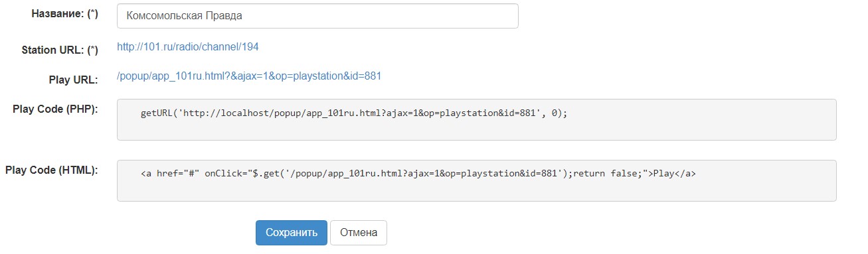This screenshot has width=868, height=254.
Task: Place cursor on Комсомольская Правда text
Action: (x=185, y=16)
